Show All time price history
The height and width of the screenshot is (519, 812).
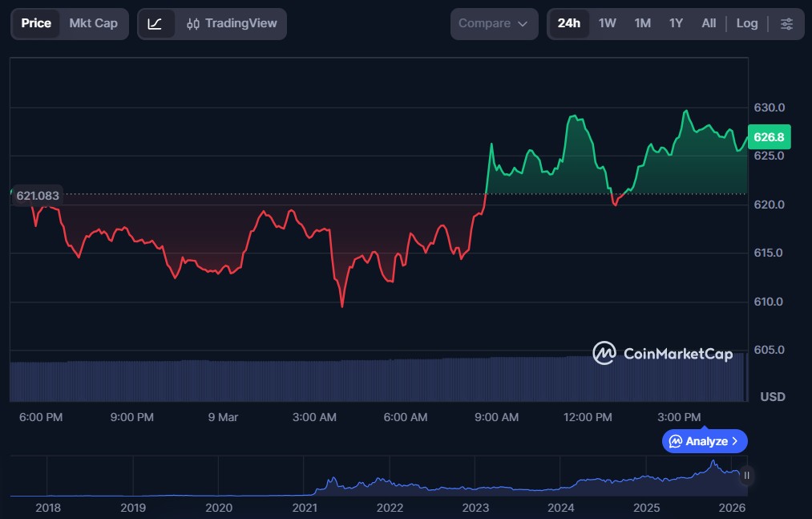coord(709,24)
